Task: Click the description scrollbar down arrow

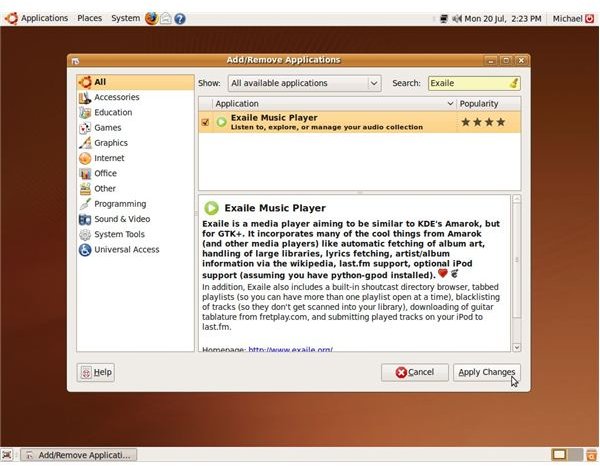Action: click(x=516, y=347)
